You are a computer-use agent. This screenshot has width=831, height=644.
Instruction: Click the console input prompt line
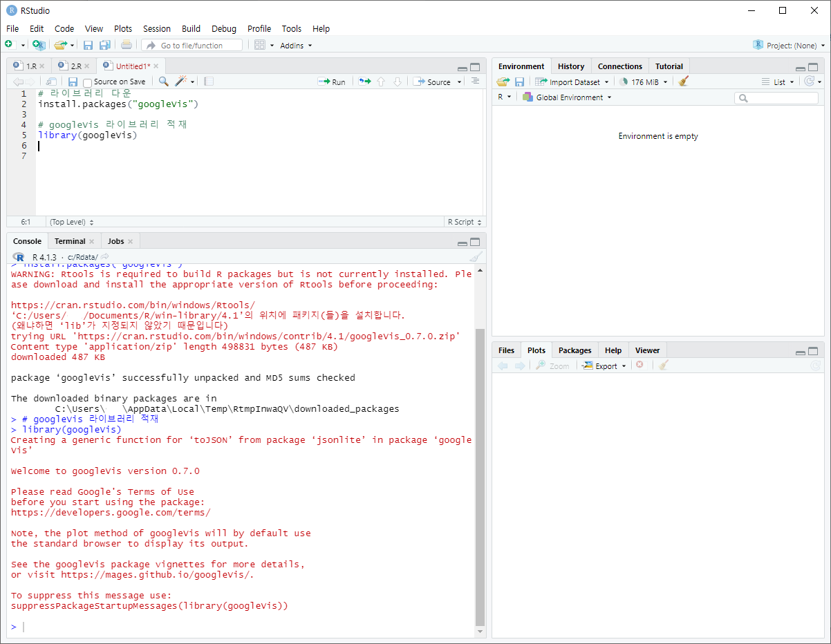click(242, 627)
